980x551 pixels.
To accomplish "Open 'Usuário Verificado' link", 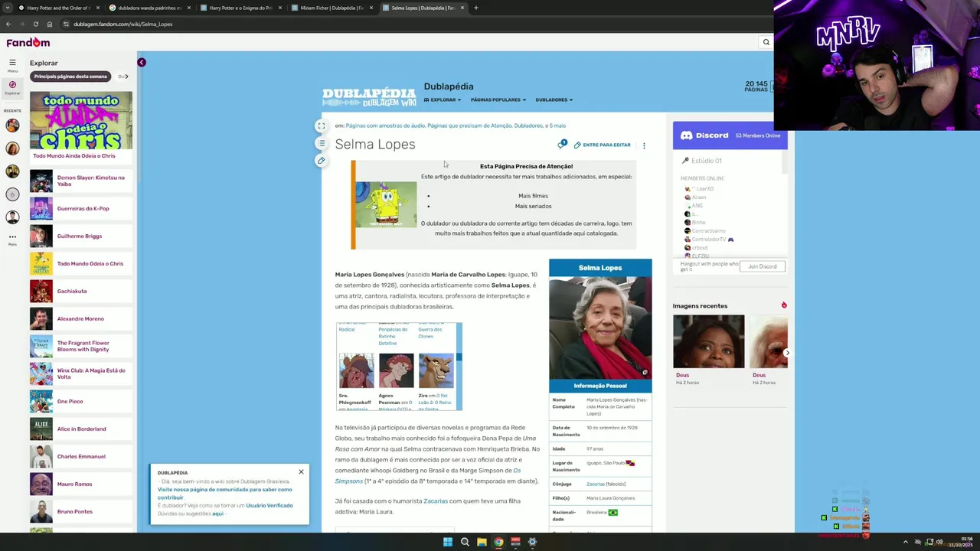I will 269,505.
